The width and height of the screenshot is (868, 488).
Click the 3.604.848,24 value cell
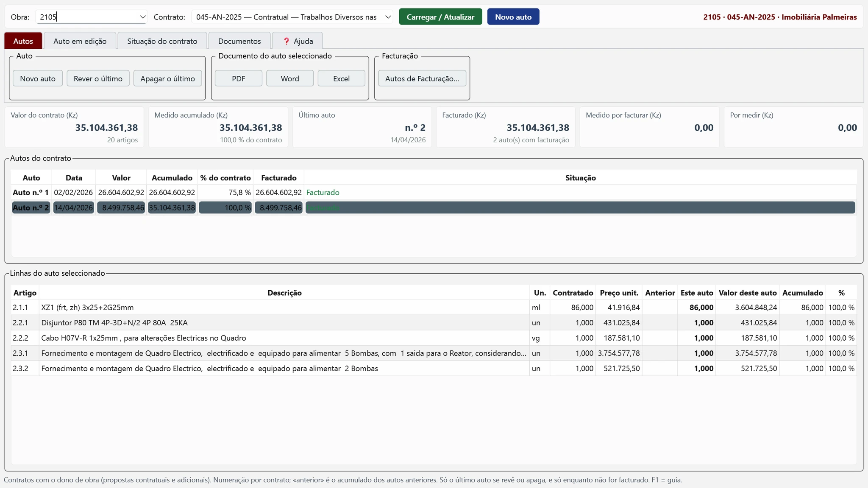(748, 308)
